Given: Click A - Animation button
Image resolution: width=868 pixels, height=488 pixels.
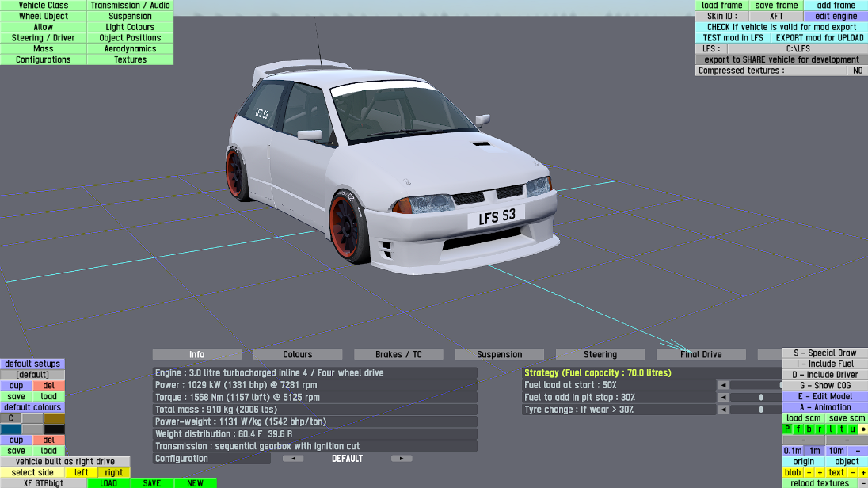Looking at the screenshot, I should click(824, 407).
